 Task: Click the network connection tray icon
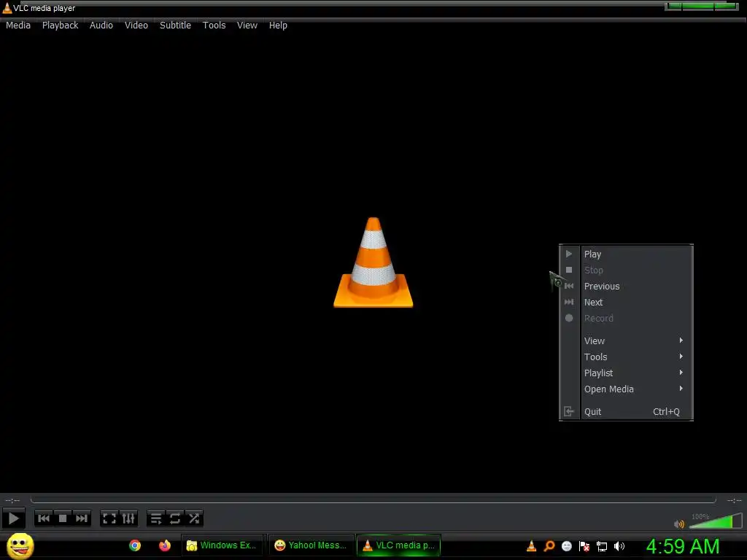pos(602,547)
